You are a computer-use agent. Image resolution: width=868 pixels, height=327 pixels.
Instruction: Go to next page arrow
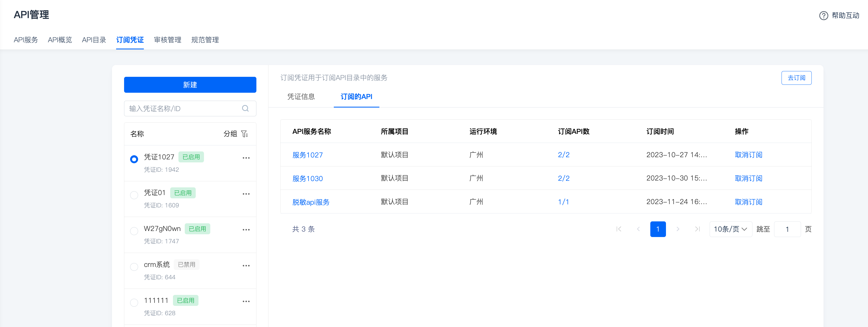click(x=677, y=229)
